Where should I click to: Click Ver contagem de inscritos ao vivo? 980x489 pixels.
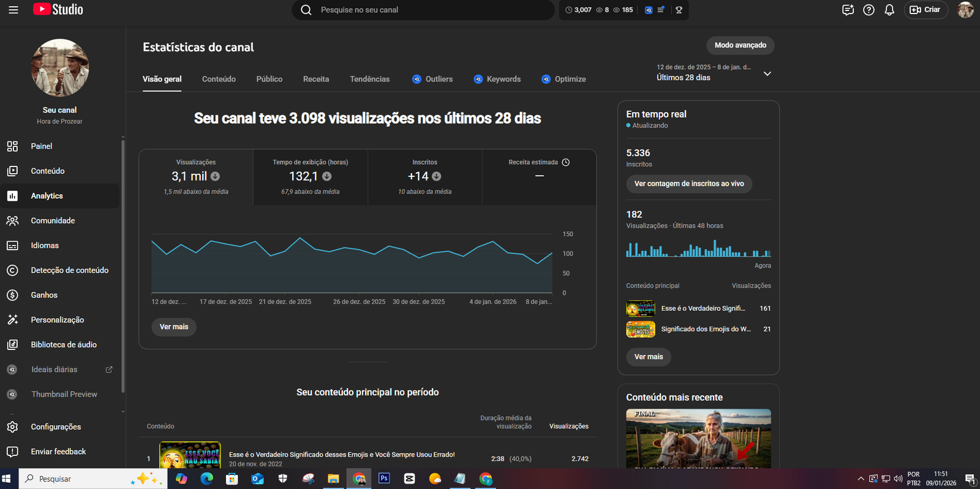click(688, 184)
